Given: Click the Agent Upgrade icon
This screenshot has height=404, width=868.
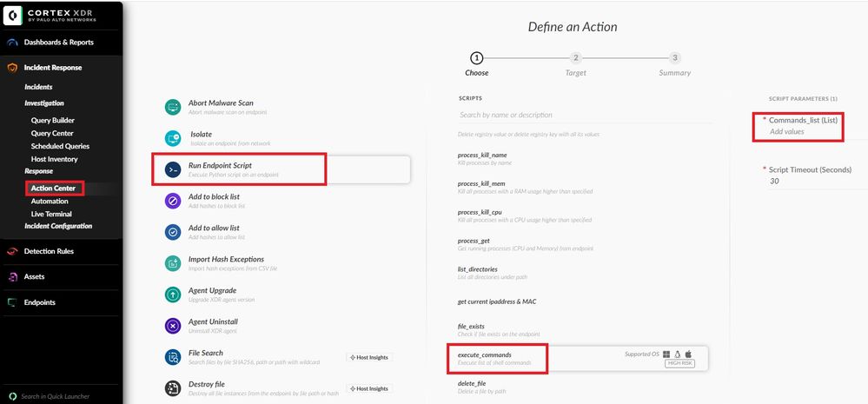Looking at the screenshot, I should tap(172, 295).
